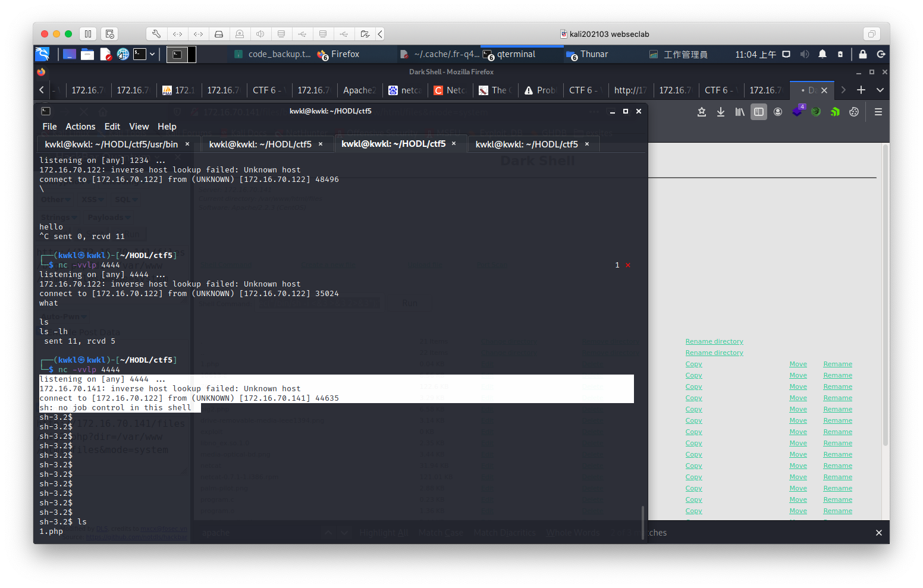The width and height of the screenshot is (923, 588).
Task: Click the topmost Copy link
Action: [693, 364]
